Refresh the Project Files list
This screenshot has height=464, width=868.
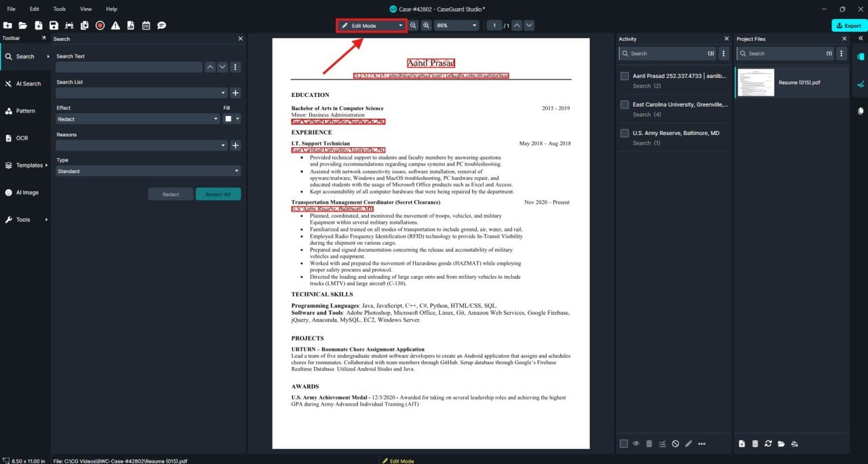coord(768,443)
